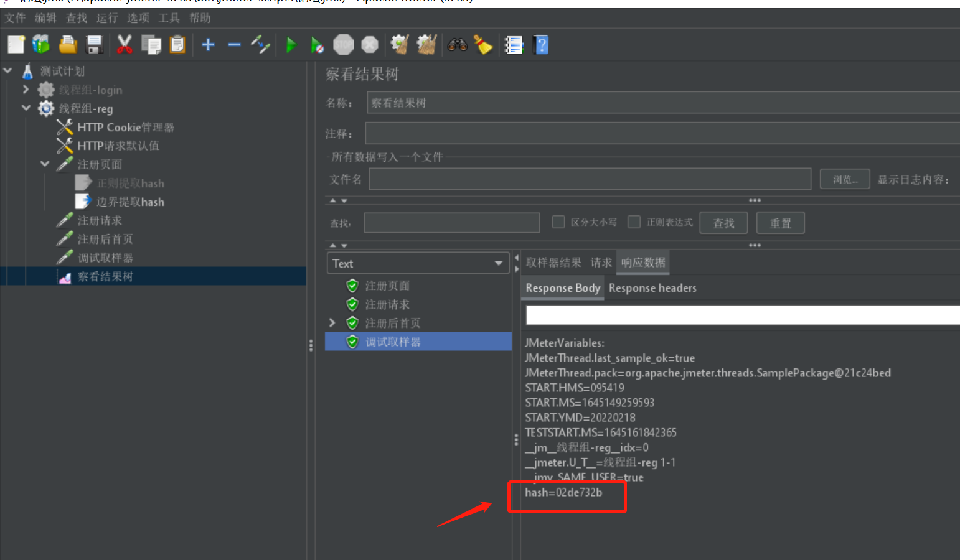This screenshot has width=960, height=560.
Task: Click the 文件名 input field
Action: pyautogui.click(x=590, y=179)
